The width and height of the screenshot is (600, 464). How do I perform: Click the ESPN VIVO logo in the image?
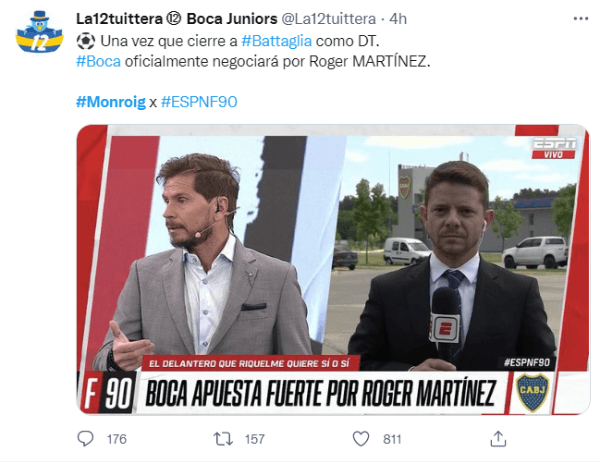pos(554,148)
